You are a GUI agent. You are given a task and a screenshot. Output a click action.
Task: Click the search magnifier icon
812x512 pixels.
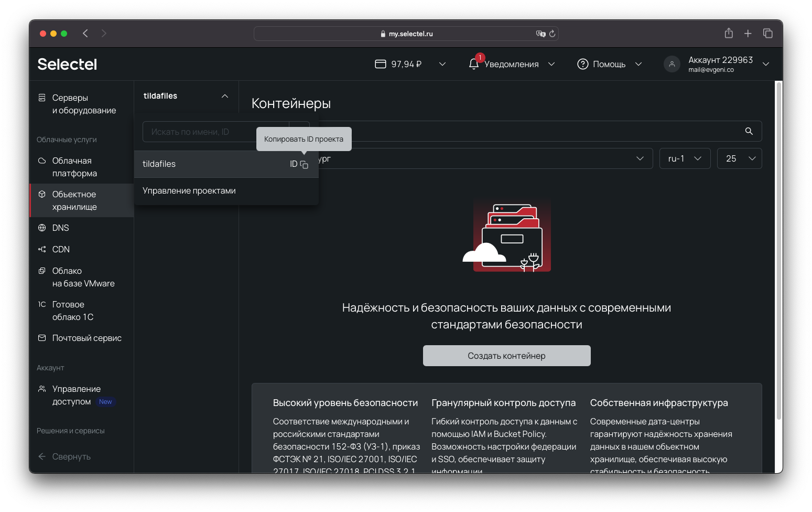click(x=749, y=131)
